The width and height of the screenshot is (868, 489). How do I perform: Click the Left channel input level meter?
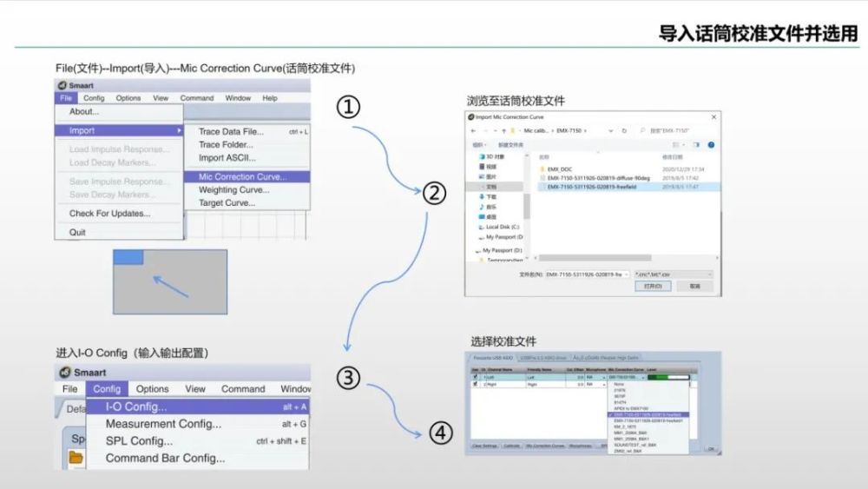[x=668, y=377]
